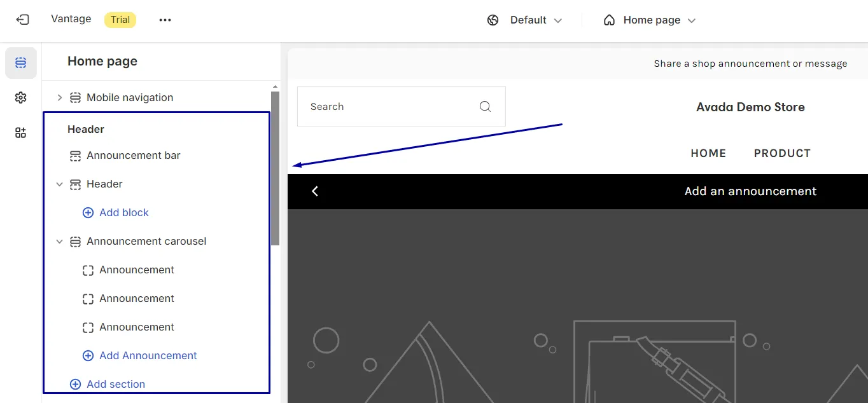The width and height of the screenshot is (868, 403).
Task: Click the previous announcement arrow in preview
Action: pos(315,191)
